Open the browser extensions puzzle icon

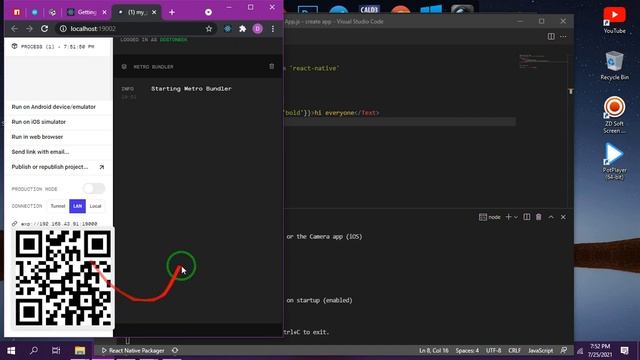pyautogui.click(x=242, y=29)
